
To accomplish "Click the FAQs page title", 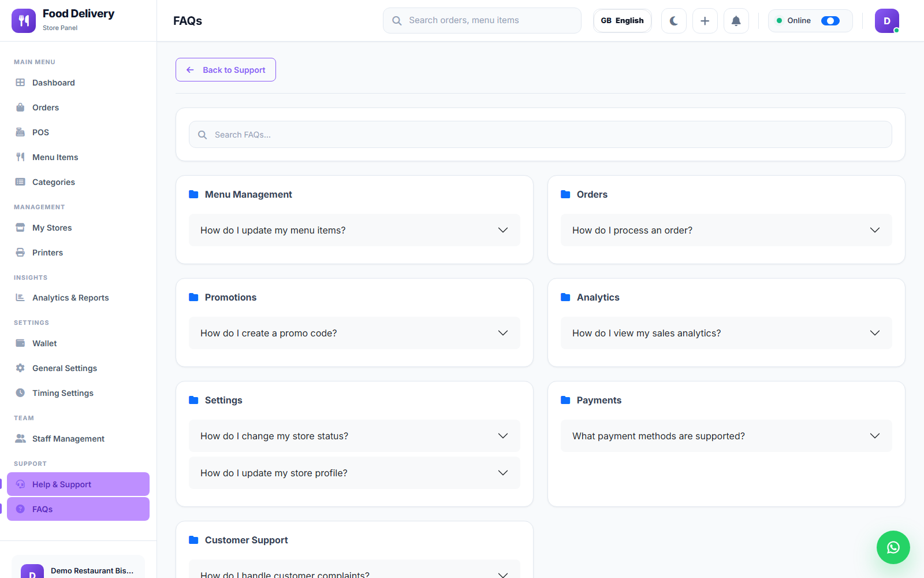I will point(188,21).
